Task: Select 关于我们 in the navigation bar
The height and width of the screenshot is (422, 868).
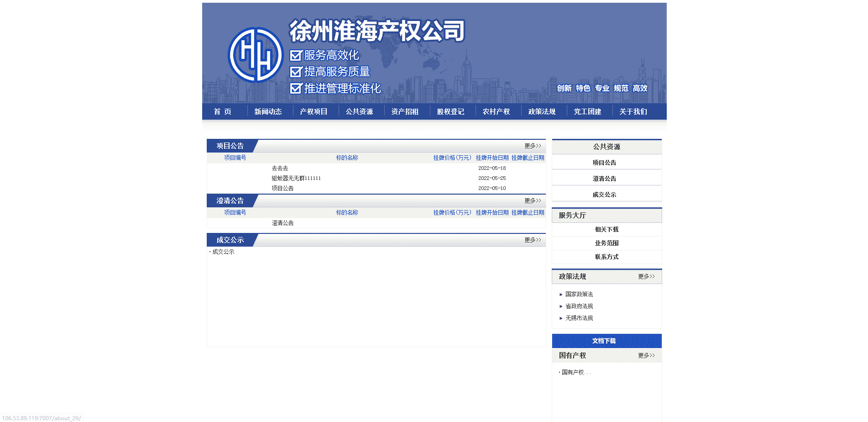Action: pyautogui.click(x=633, y=111)
